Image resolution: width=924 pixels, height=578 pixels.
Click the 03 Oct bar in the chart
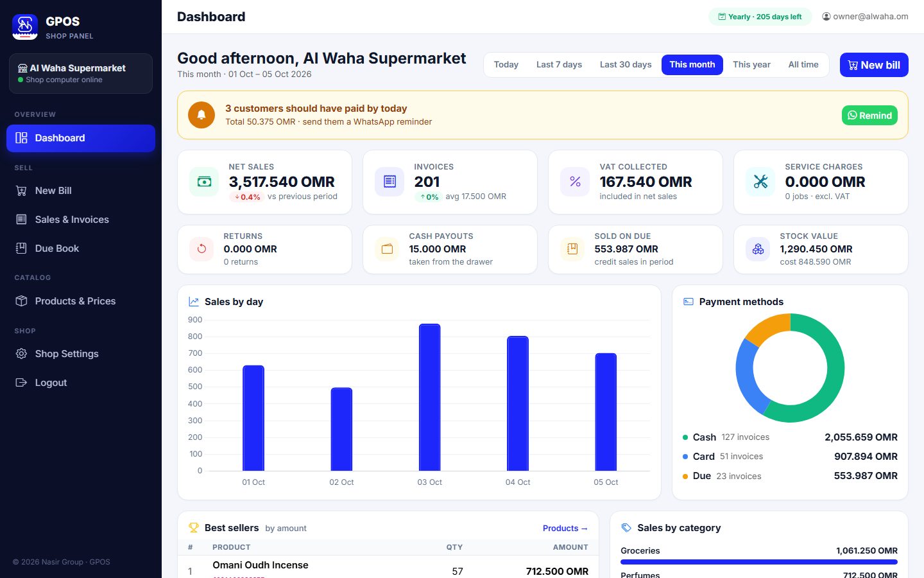tap(430, 398)
